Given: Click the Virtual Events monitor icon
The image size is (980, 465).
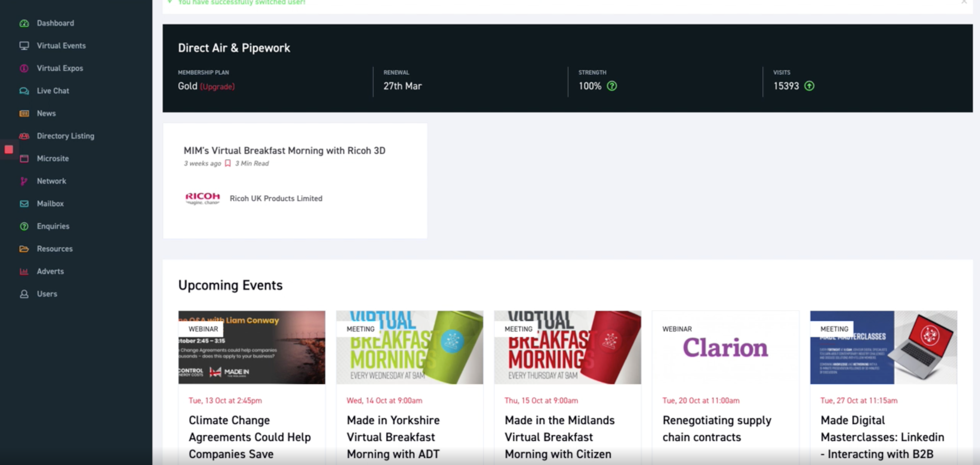Looking at the screenshot, I should (x=24, y=46).
